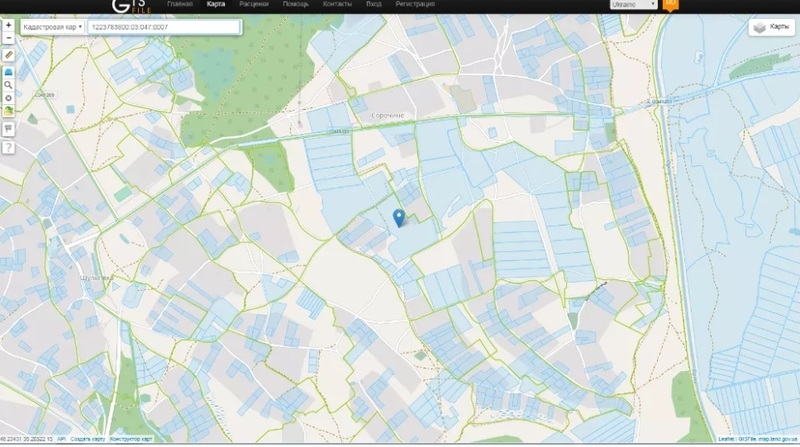Open the Карты layer switcher
This screenshot has height=447, width=800.
point(771,28)
